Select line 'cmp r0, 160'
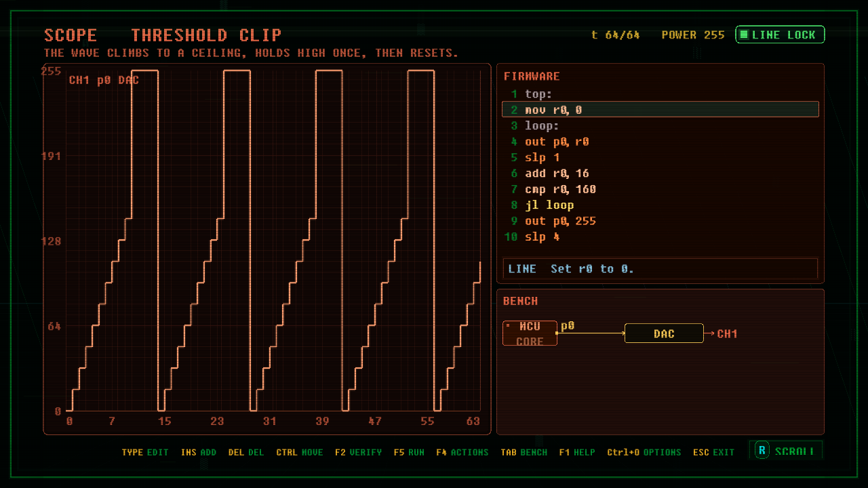 click(660, 189)
